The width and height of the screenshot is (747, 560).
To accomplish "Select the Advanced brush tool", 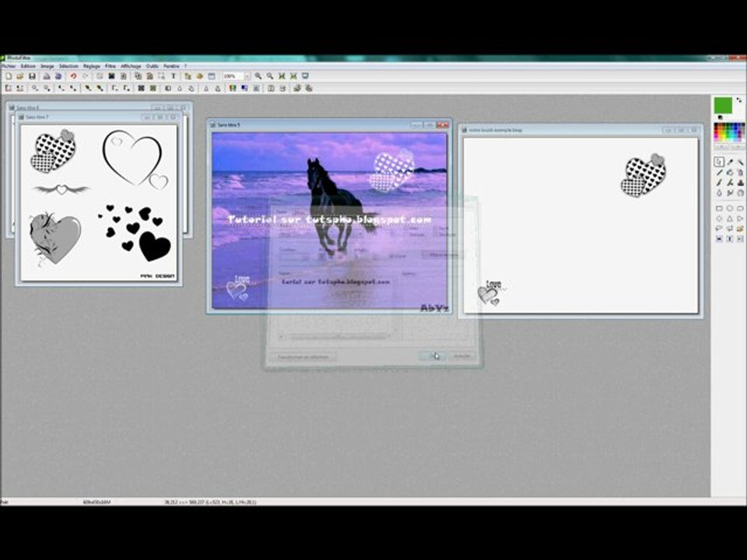I will pos(730,183).
